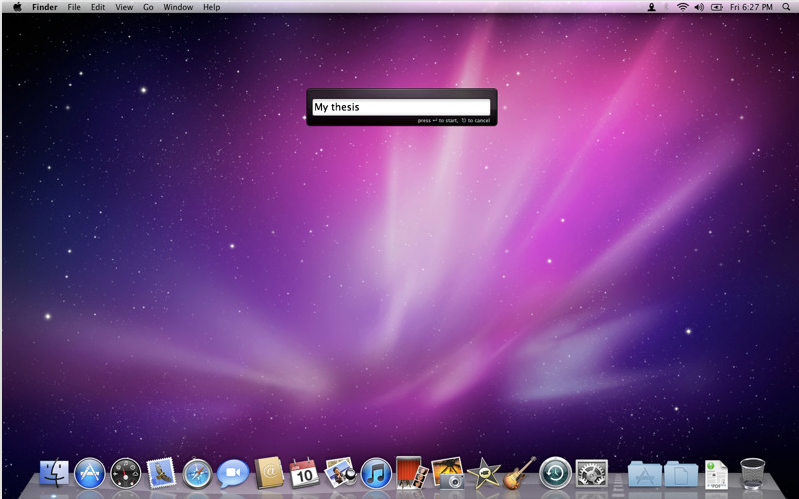Open the File menu
The height and width of the screenshot is (499, 799).
[x=74, y=7]
